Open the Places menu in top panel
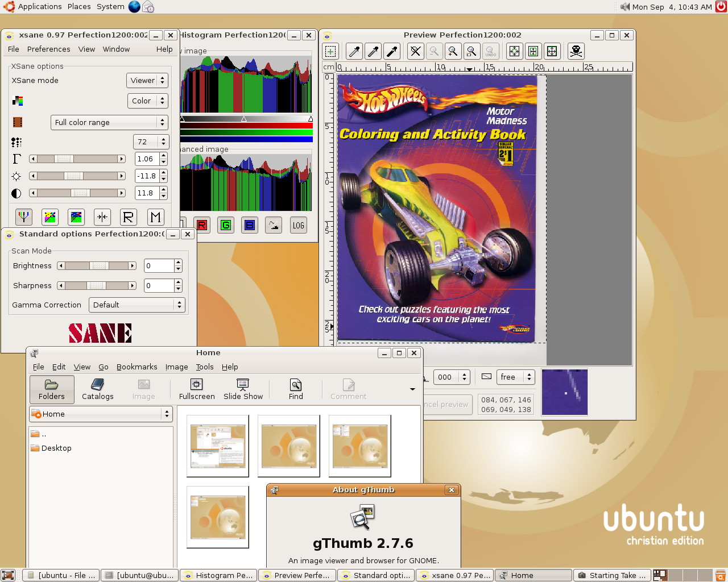 79,7
